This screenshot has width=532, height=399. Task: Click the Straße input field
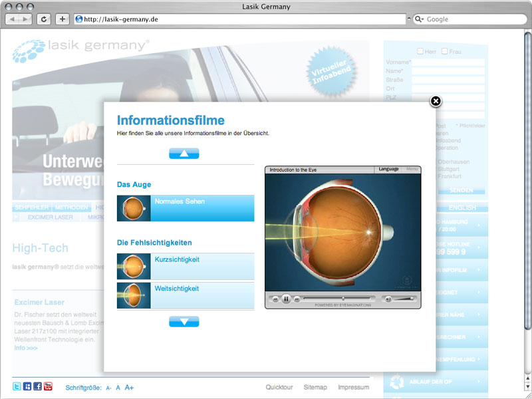(x=448, y=80)
